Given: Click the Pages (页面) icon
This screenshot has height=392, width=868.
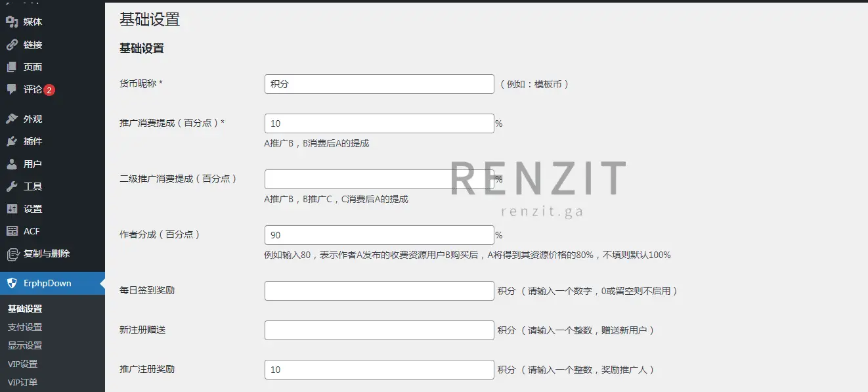Looking at the screenshot, I should pyautogui.click(x=11, y=67).
